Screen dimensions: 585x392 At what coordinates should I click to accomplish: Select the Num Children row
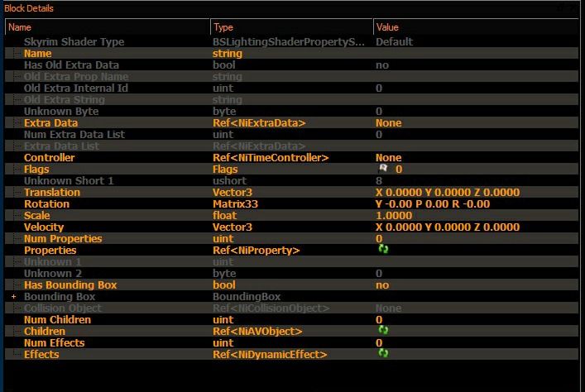click(x=292, y=319)
